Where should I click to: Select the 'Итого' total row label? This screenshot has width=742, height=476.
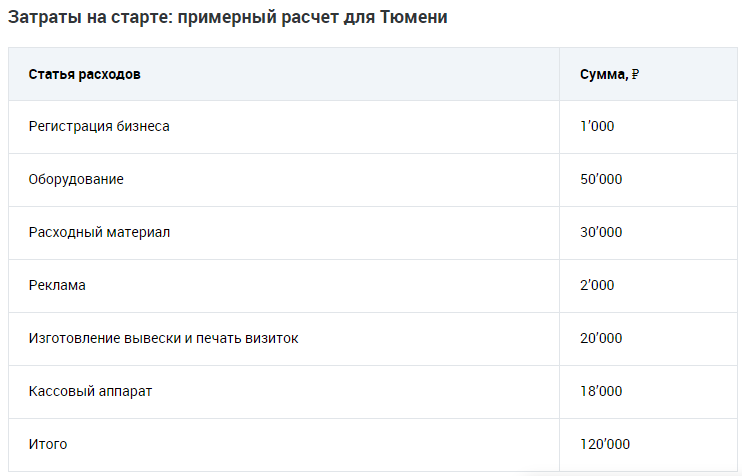tap(48, 445)
